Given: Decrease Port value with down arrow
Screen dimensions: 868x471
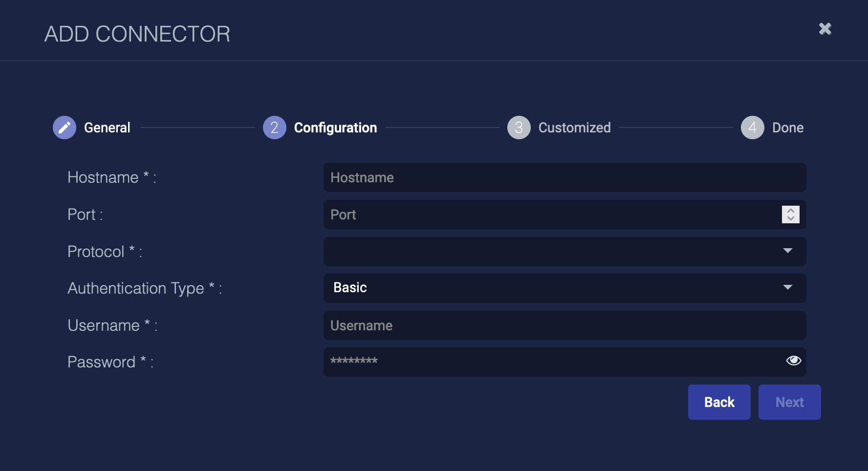Looking at the screenshot, I should [791, 218].
